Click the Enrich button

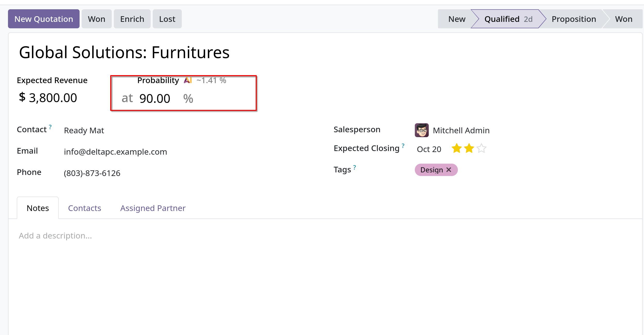pos(132,19)
